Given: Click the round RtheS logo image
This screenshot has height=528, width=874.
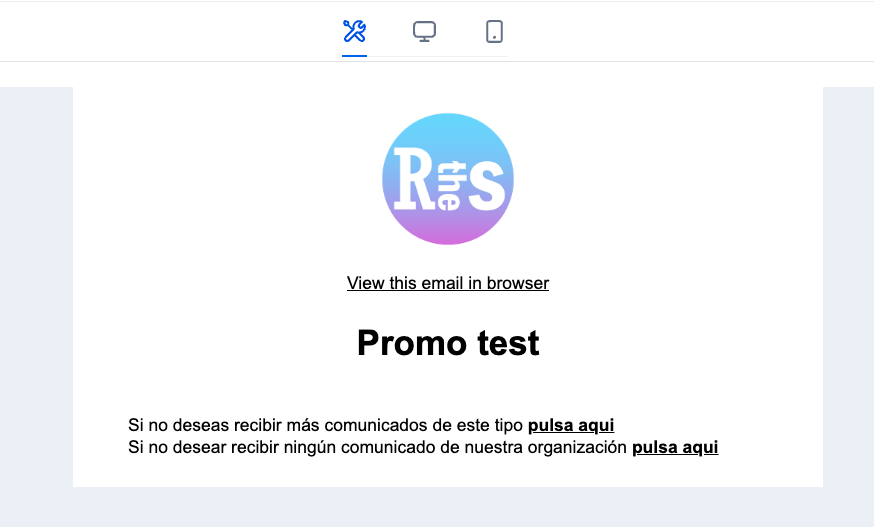Looking at the screenshot, I should [x=448, y=179].
